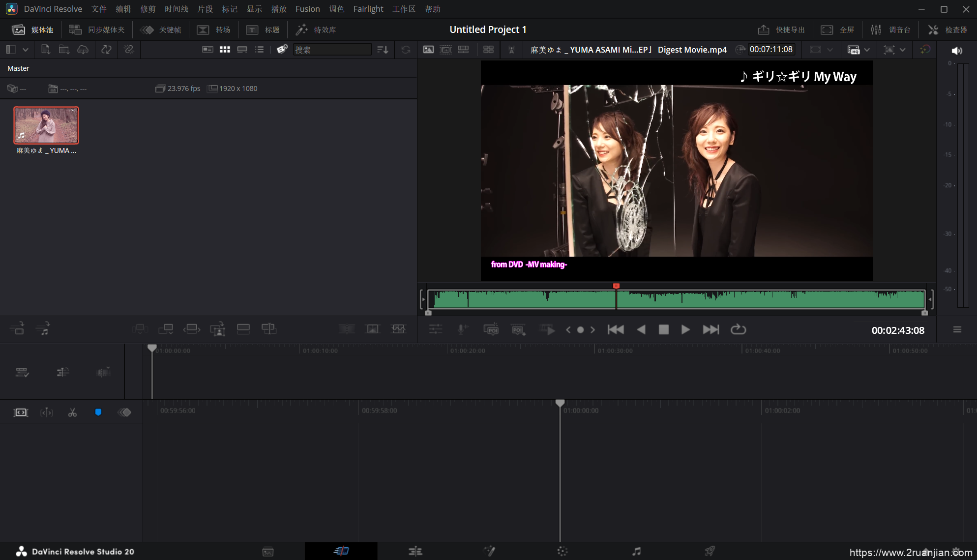The width and height of the screenshot is (977, 560).
Task: Open the 时间线 menu
Action: pyautogui.click(x=177, y=9)
